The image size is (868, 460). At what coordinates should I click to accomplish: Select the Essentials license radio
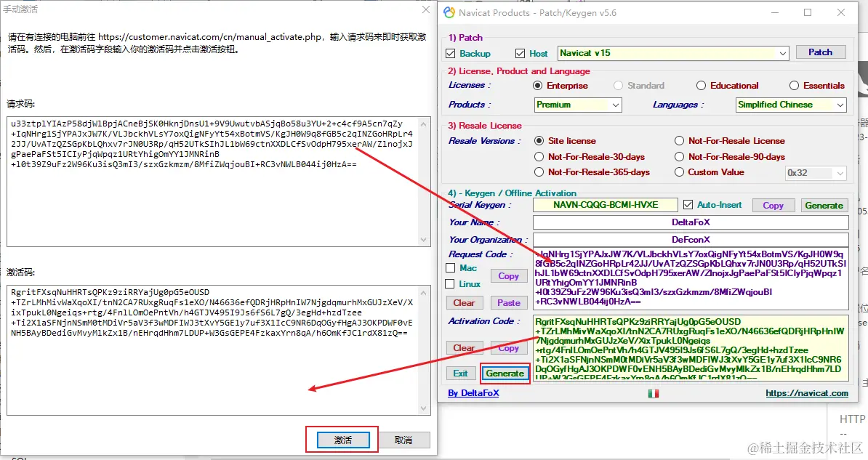pyautogui.click(x=794, y=85)
